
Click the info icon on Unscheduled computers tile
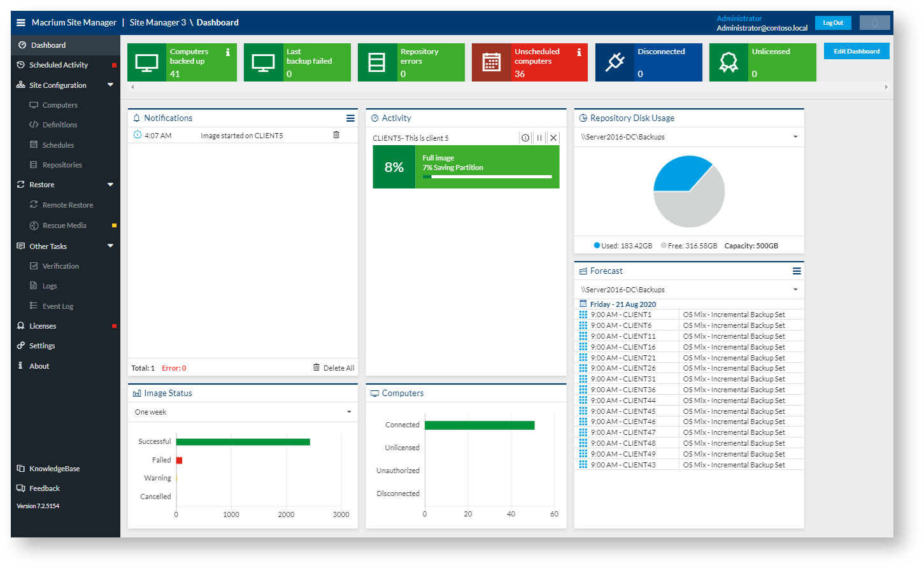(579, 52)
